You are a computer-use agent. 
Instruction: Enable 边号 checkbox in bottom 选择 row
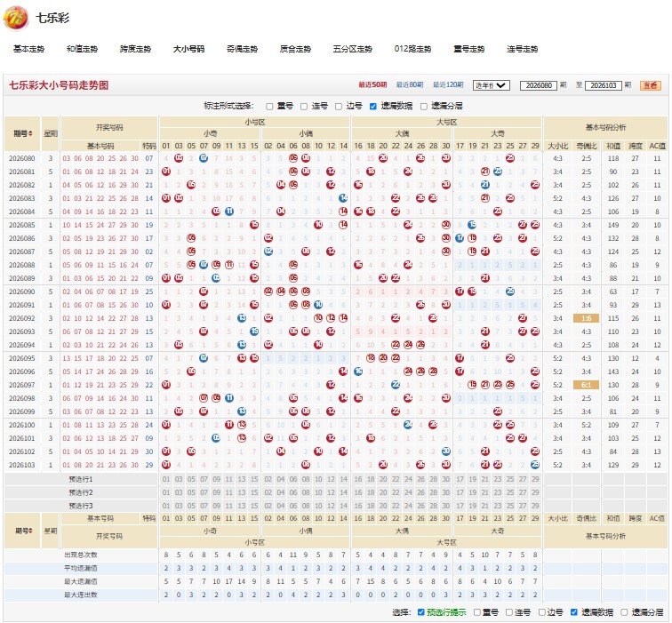[x=541, y=612]
